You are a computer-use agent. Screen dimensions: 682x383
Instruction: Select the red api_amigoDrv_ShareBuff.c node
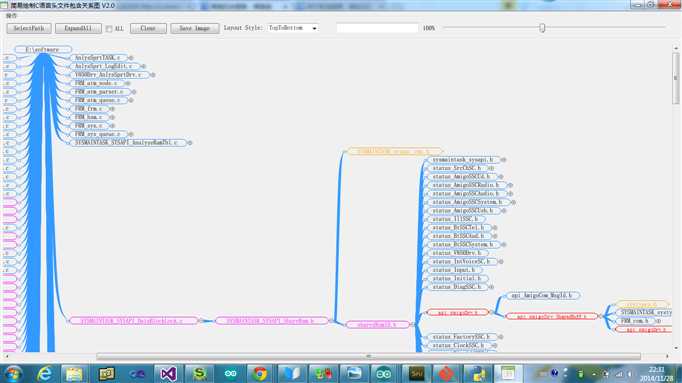551,316
